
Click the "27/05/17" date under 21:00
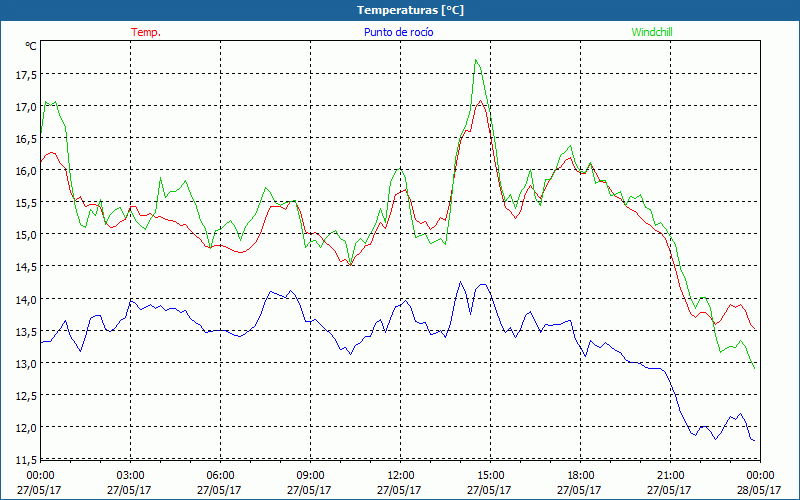click(x=669, y=490)
